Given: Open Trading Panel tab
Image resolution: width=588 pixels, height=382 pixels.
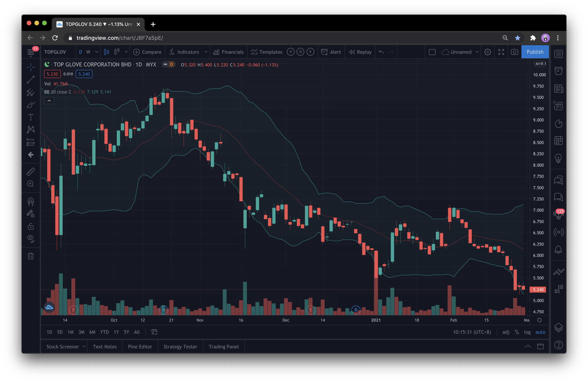Looking at the screenshot, I should (224, 346).
